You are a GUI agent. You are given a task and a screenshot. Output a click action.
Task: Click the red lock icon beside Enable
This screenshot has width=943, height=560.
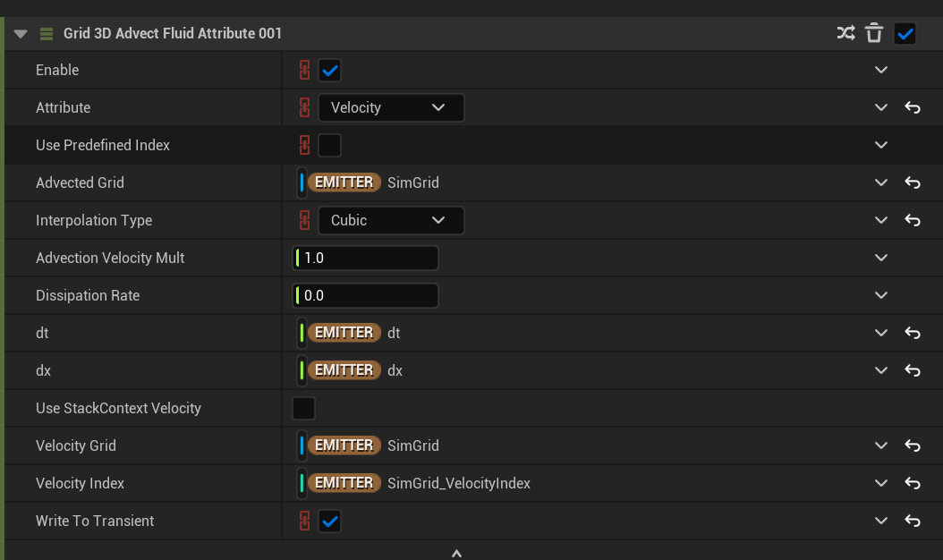point(304,70)
